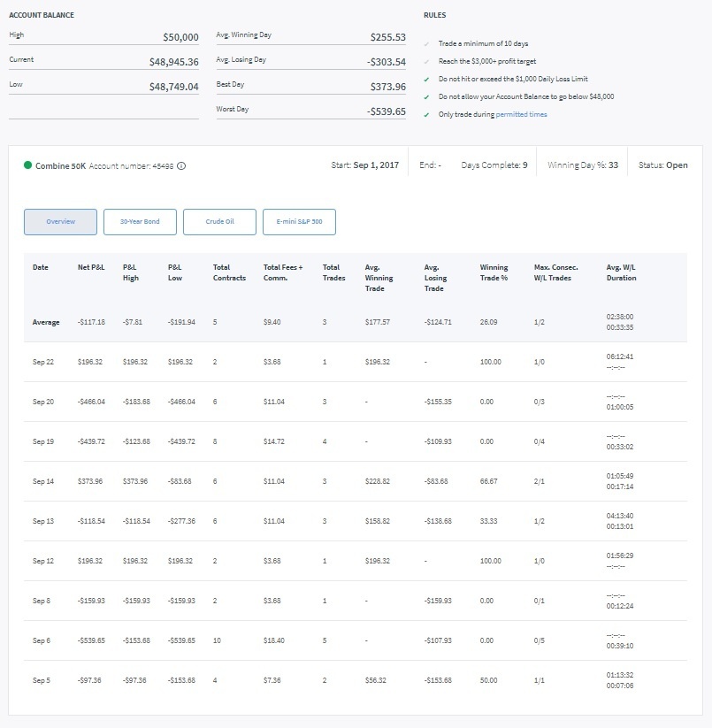Click the checkmark for $3,000+ profit target rule
This screenshot has height=728, width=712.
[427, 62]
